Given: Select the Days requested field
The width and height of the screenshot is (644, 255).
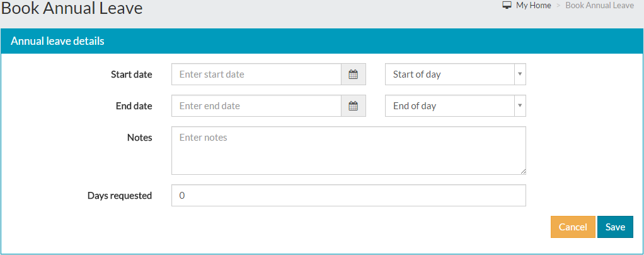Looking at the screenshot, I should 348,196.
